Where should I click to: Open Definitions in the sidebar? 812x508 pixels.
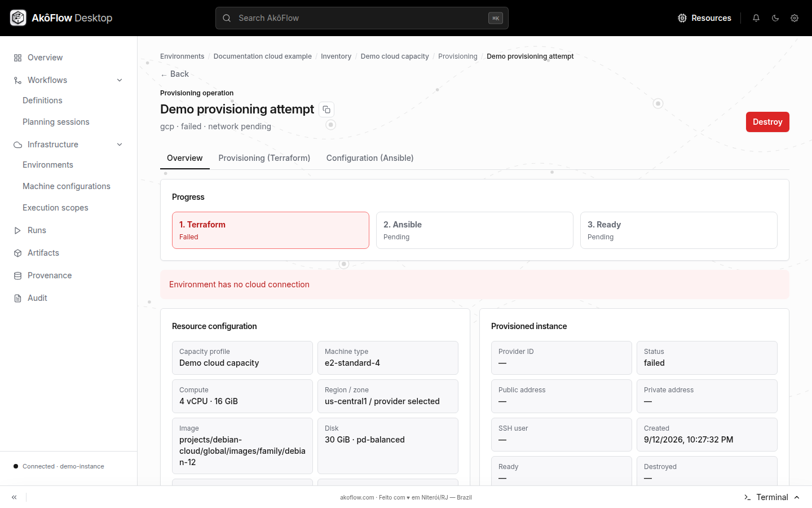(x=42, y=100)
